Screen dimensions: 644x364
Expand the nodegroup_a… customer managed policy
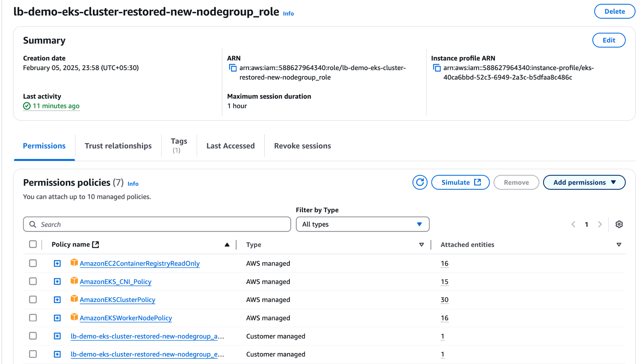57,336
